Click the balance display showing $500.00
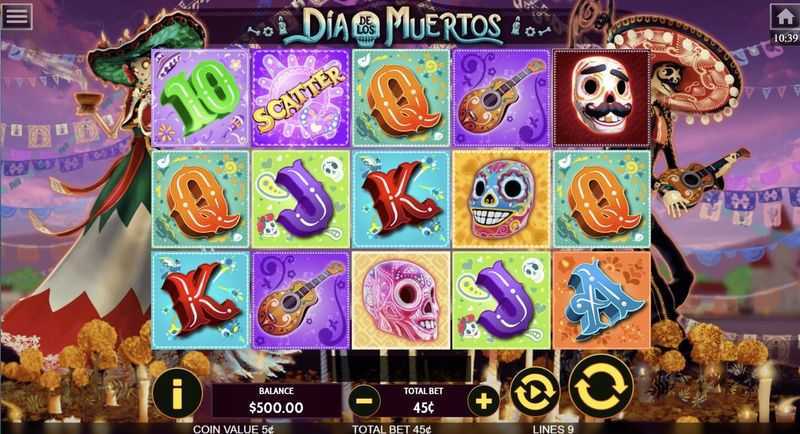The width and height of the screenshot is (800, 434). 276,401
